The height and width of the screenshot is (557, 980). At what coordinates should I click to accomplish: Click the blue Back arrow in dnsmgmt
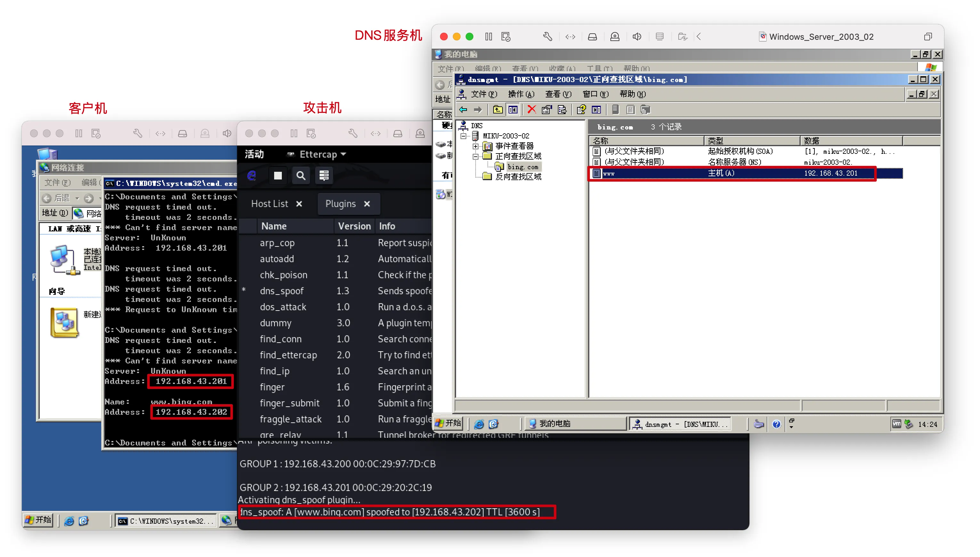point(463,110)
